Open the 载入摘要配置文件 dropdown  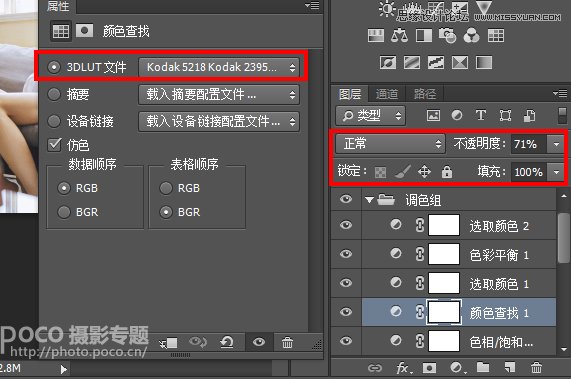(219, 95)
